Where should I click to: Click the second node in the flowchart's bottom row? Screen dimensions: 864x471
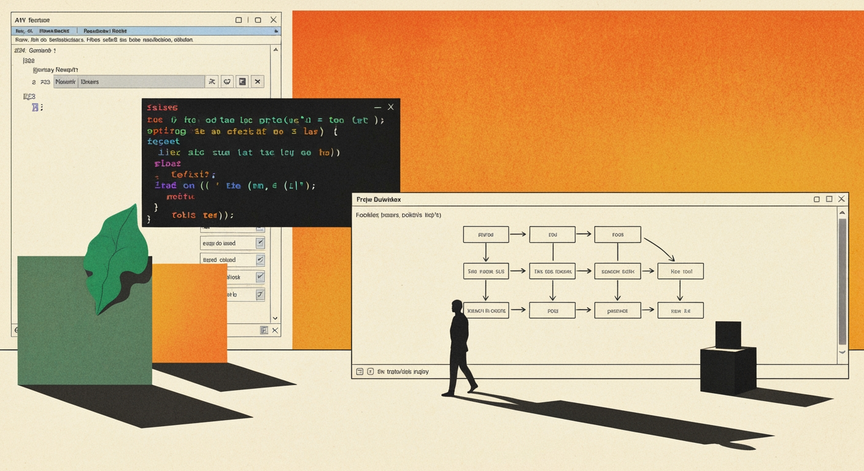[x=552, y=310]
